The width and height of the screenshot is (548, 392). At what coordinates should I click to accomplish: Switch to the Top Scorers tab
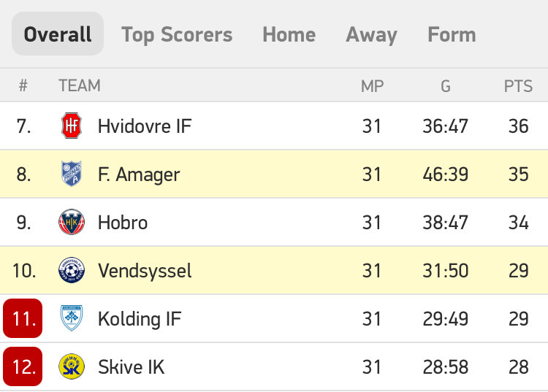(177, 34)
